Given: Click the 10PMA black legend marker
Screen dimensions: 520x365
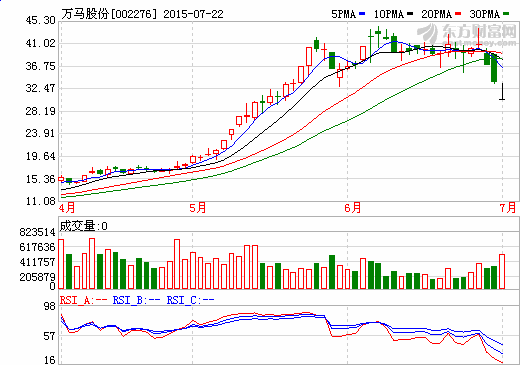Looking at the screenshot, I should (410, 14).
